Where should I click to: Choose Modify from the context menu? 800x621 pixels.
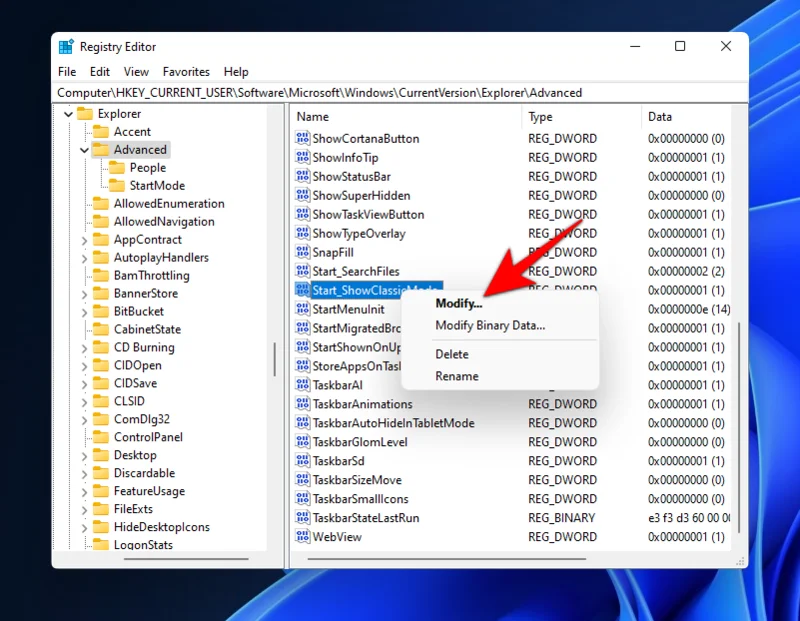coord(458,302)
